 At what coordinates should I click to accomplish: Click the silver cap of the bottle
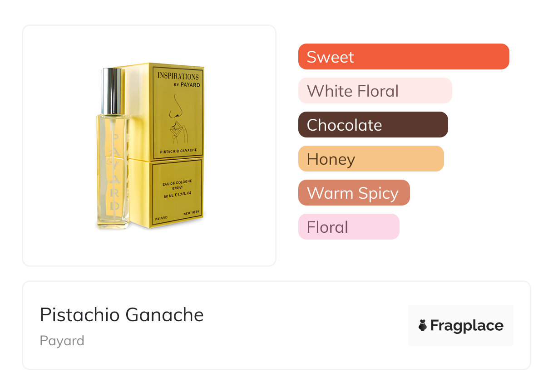[x=112, y=91]
